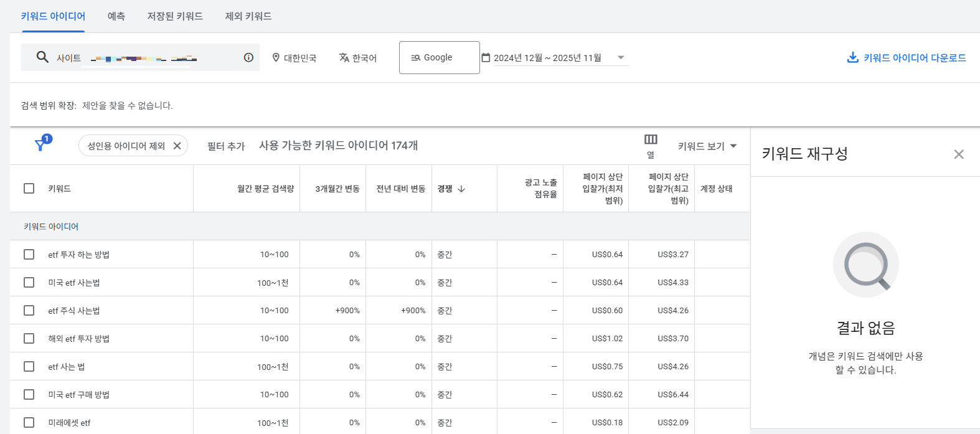The image size is (980, 434).
Task: Sort by 광고 노출 점유율 header
Action: [x=540, y=189]
